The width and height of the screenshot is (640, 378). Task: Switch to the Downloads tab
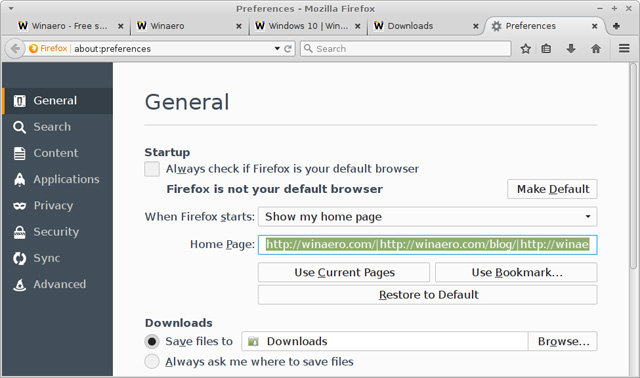[426, 26]
